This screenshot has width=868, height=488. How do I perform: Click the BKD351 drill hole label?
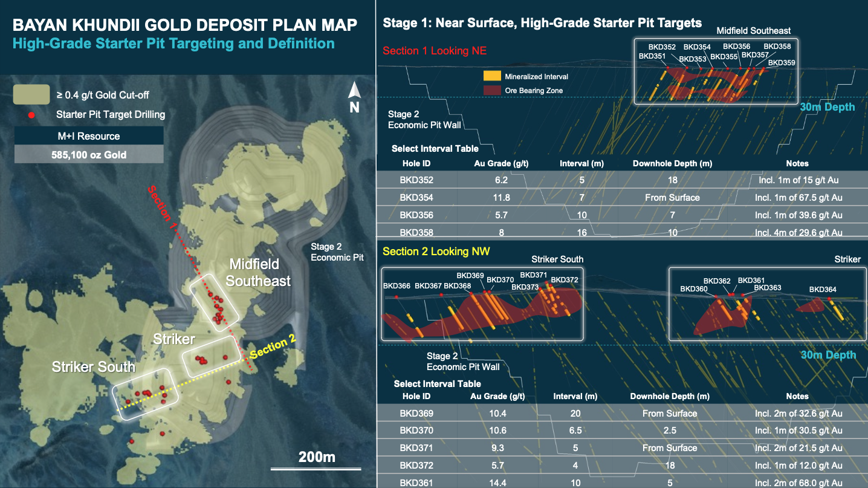652,56
